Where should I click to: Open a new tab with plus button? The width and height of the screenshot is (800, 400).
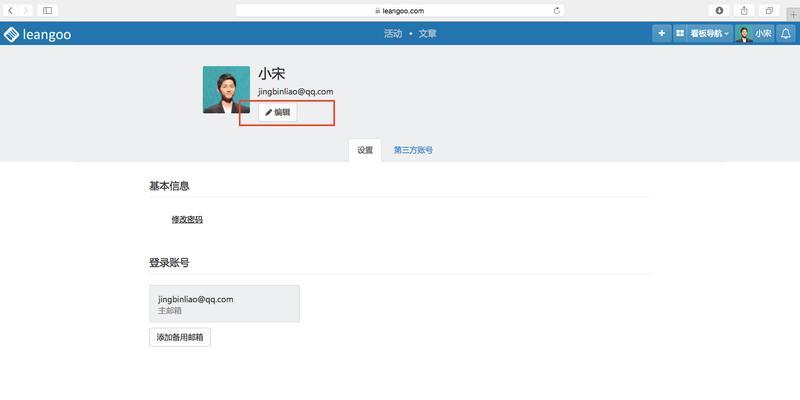[793, 15]
